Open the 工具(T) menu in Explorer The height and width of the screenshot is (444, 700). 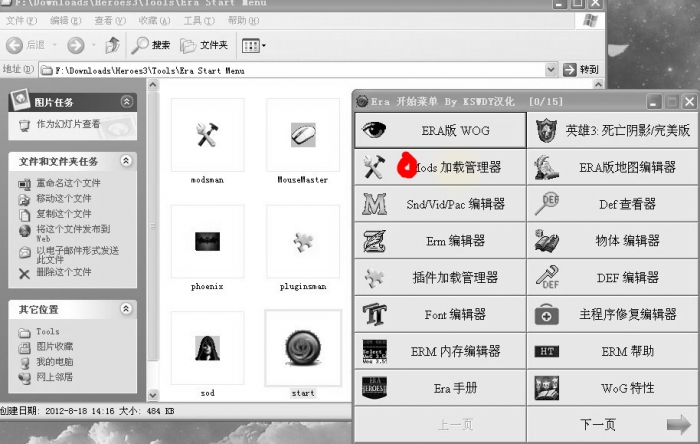point(199,21)
